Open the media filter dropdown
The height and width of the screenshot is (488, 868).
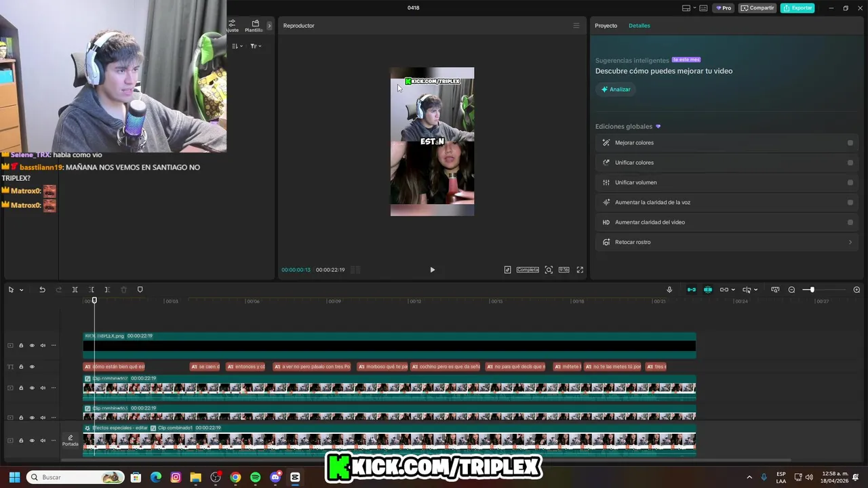(x=256, y=46)
